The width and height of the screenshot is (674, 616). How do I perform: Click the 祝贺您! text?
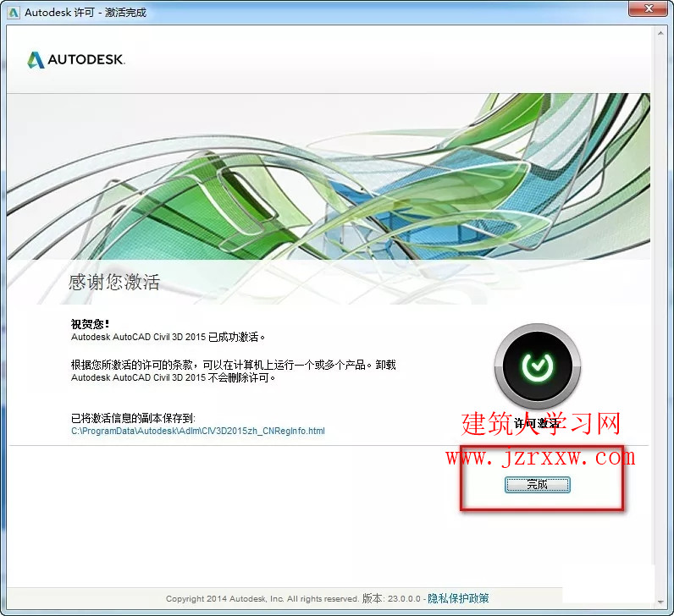(x=90, y=324)
